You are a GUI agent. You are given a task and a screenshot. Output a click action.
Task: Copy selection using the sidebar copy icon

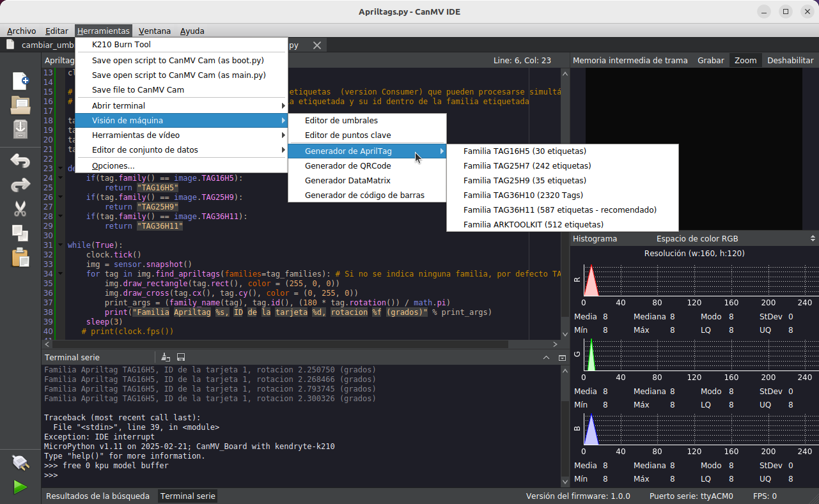[x=20, y=233]
